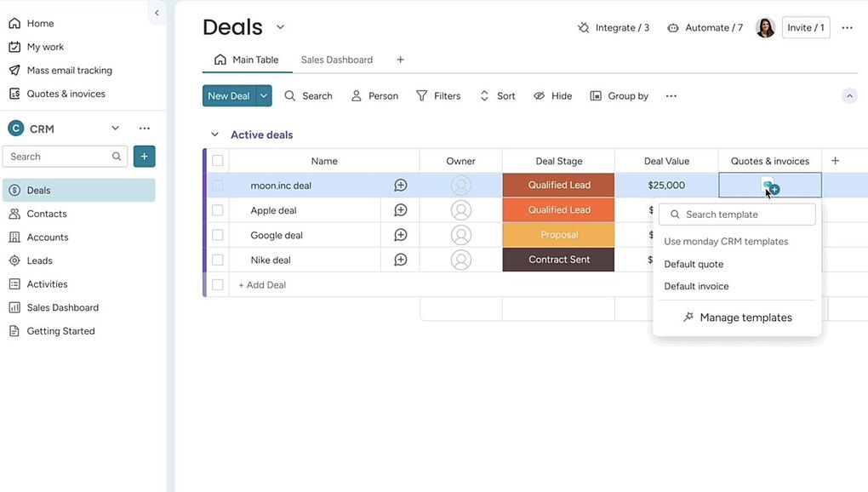Open board Search tool
The height and width of the screenshot is (492, 868).
tap(308, 96)
